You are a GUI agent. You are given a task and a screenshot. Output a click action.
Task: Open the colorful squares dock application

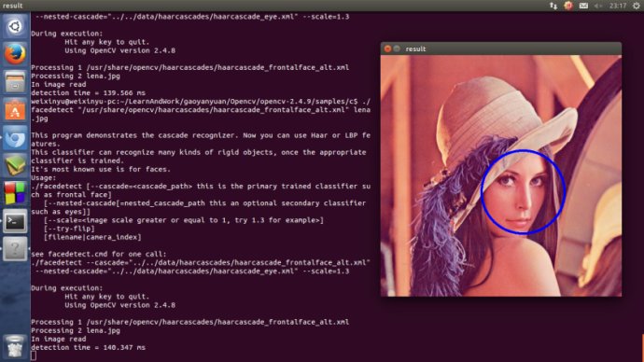(15, 194)
